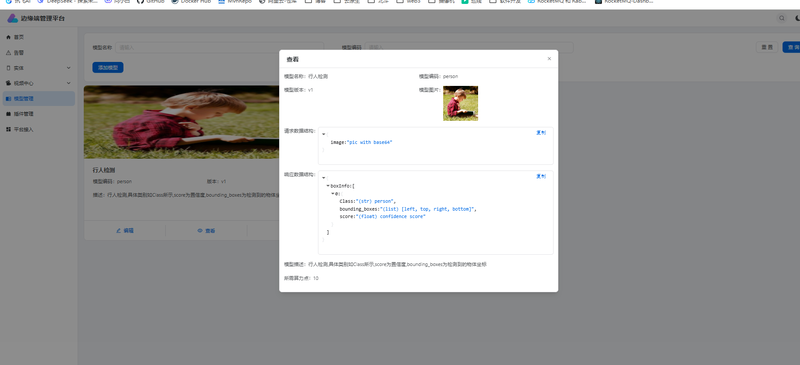Click the eye icon of 查看 on card
Screen dimensions: 800x365
[x=200, y=231]
